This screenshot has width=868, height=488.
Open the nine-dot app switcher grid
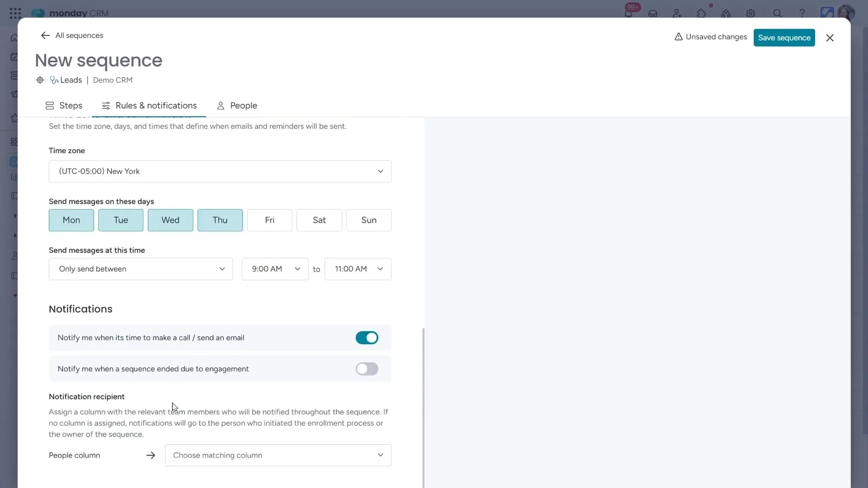(x=15, y=13)
